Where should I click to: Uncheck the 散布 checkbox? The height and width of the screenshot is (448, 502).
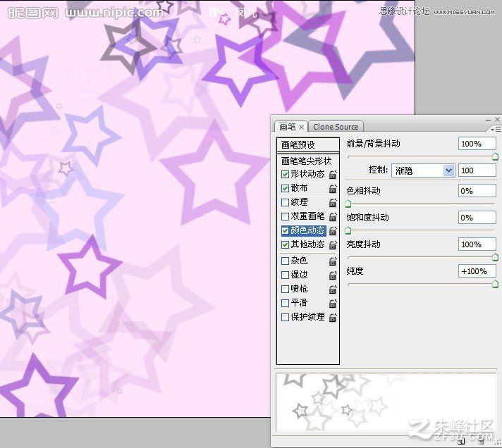pyautogui.click(x=285, y=188)
